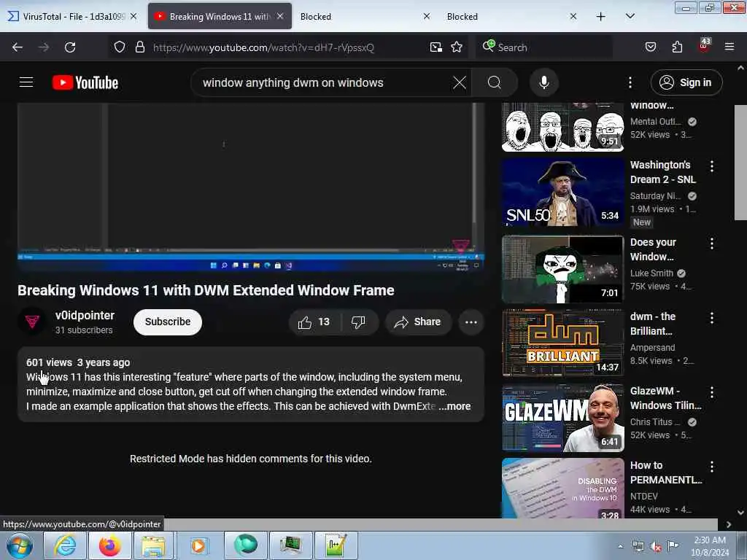Open the soyjak 9:51 video thumbnail
Viewport: 747px width, 560px height.
tap(562, 127)
